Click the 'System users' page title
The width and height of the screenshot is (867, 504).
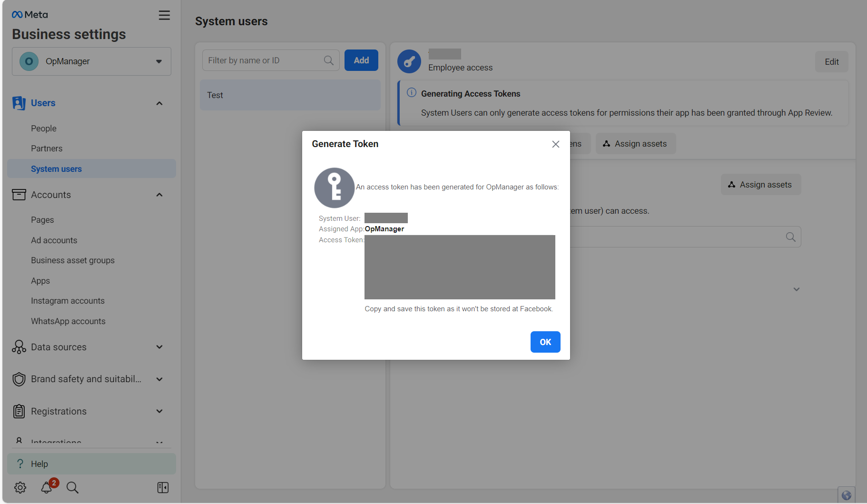231,21
